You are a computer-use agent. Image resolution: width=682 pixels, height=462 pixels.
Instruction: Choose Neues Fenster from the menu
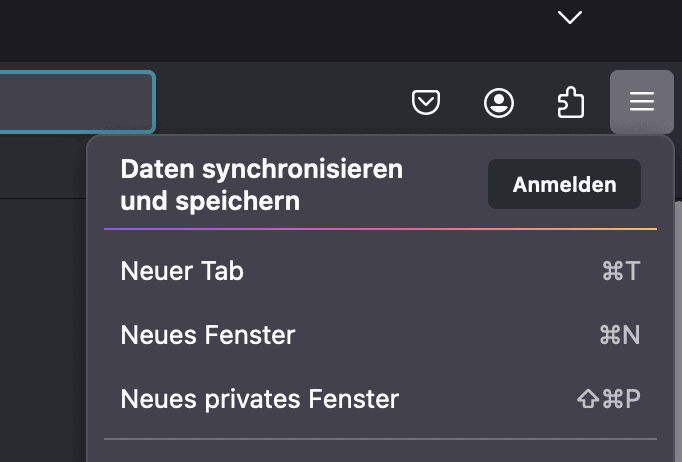[x=208, y=335]
